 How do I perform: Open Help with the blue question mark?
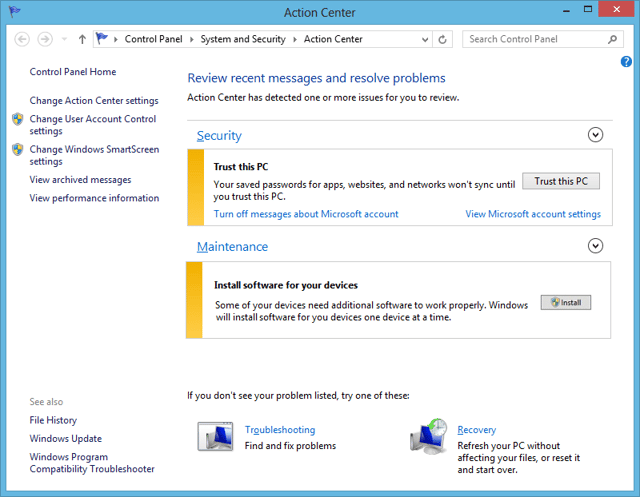pyautogui.click(x=626, y=61)
